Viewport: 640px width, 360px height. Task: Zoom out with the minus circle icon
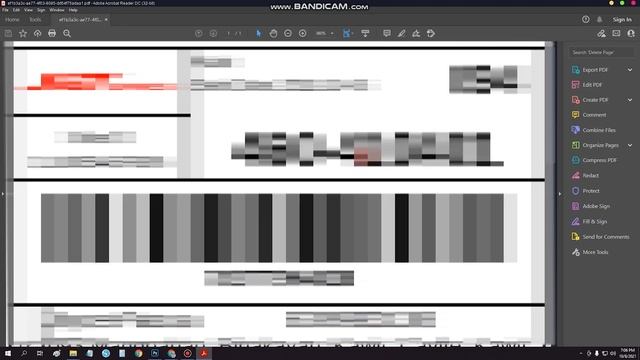(288, 33)
